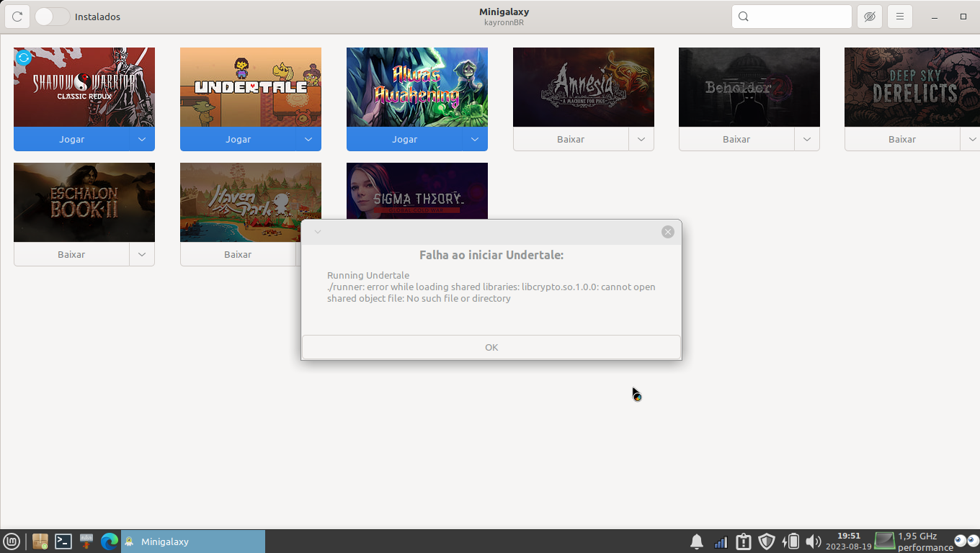This screenshot has height=553, width=980.
Task: Open CPU frequency performance applet
Action: (914, 541)
